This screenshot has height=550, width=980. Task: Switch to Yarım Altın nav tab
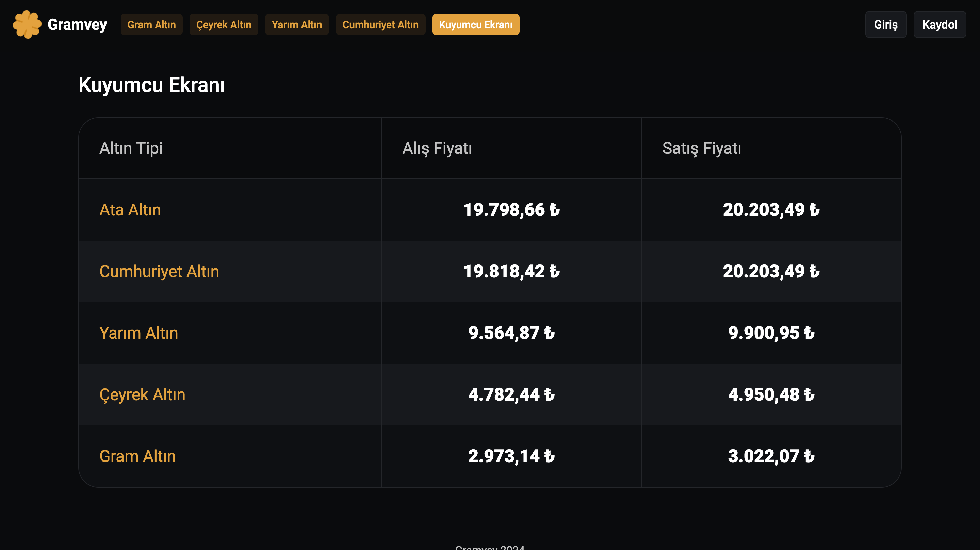[x=297, y=25]
